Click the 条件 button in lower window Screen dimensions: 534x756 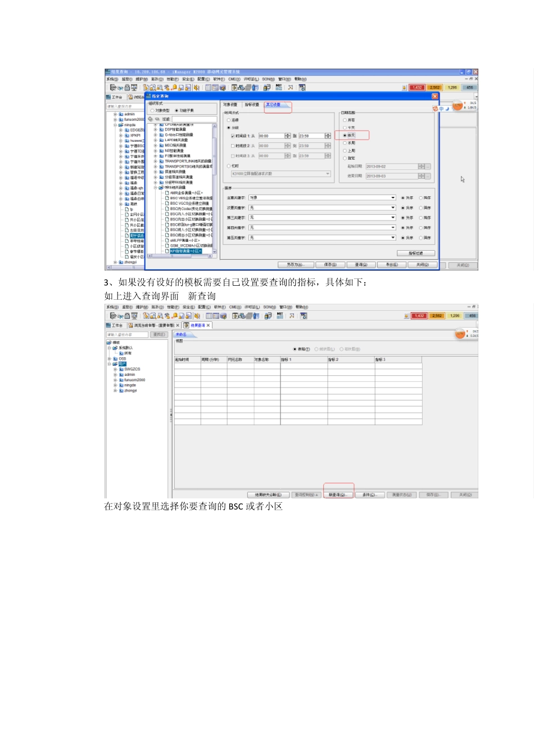click(370, 495)
